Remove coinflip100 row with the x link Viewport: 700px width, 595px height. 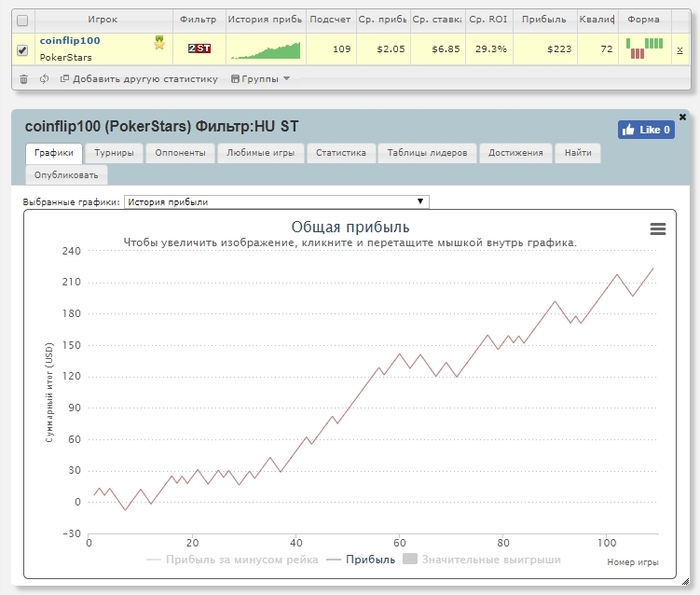(x=679, y=50)
